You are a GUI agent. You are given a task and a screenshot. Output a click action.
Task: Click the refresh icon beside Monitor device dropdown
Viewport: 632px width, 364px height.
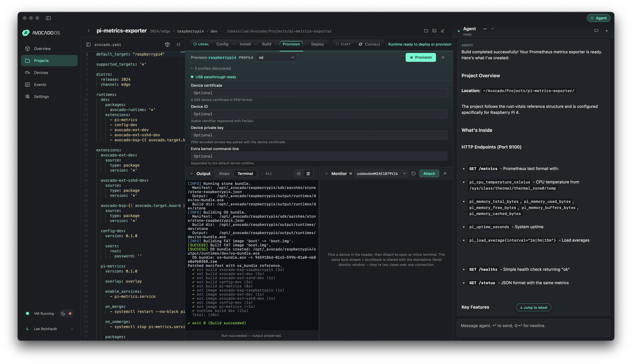click(x=414, y=174)
